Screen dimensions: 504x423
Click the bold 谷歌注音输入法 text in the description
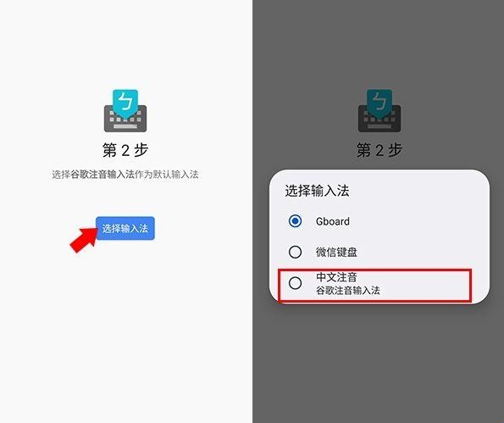(x=102, y=175)
